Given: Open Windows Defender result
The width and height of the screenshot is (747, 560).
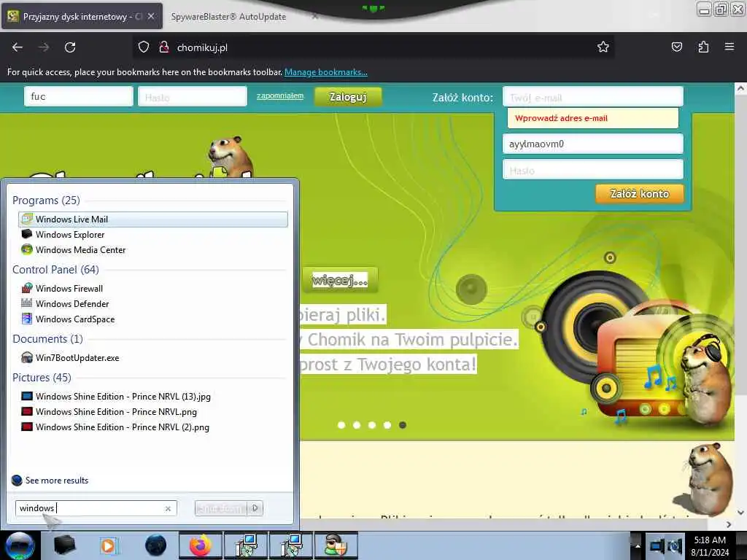Looking at the screenshot, I should tap(153, 303).
